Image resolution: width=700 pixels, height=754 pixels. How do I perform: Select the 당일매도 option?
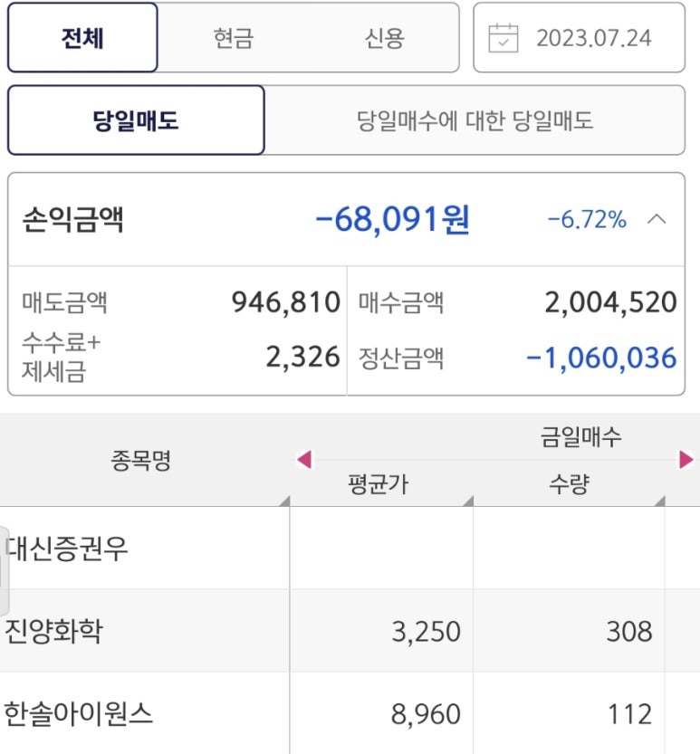(136, 120)
